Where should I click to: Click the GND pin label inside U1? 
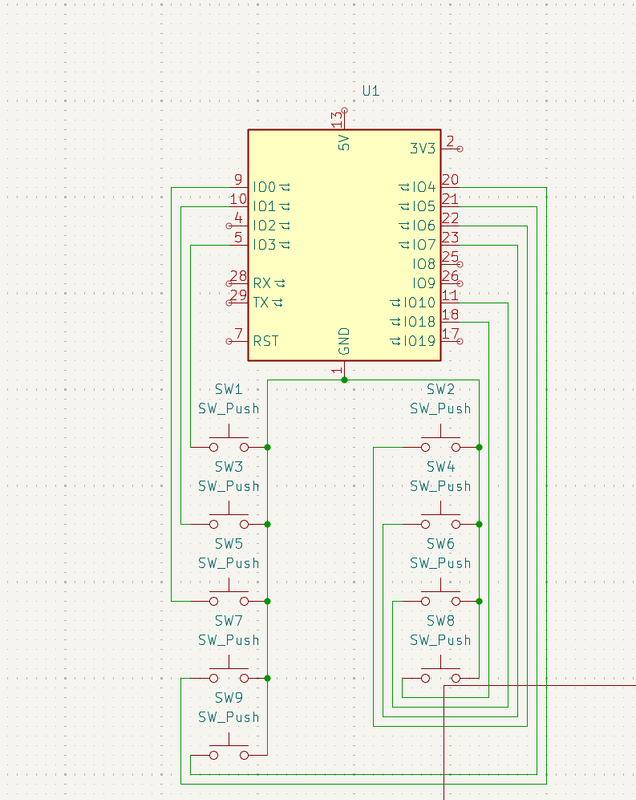[x=344, y=341]
